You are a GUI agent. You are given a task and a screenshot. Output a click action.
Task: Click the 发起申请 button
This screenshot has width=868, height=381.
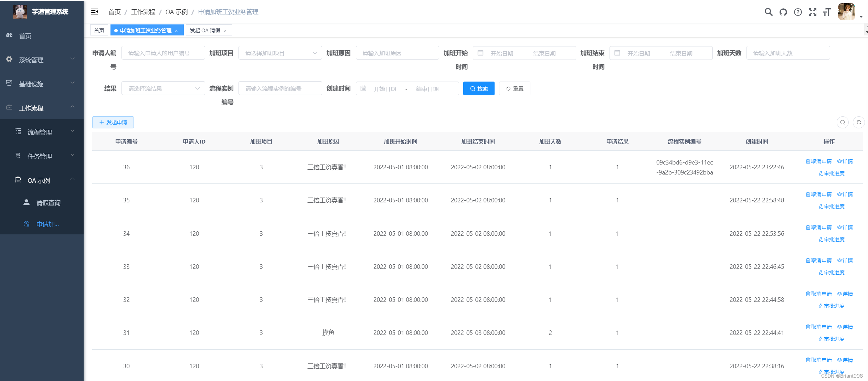coord(113,122)
